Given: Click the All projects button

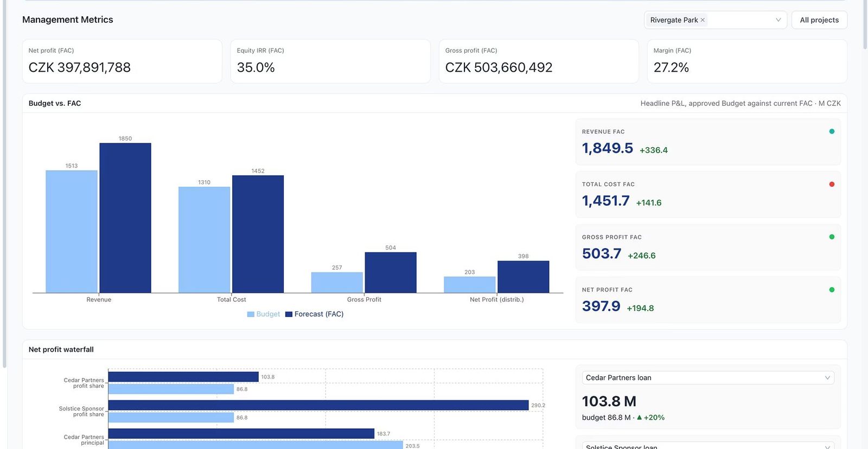Looking at the screenshot, I should [819, 20].
